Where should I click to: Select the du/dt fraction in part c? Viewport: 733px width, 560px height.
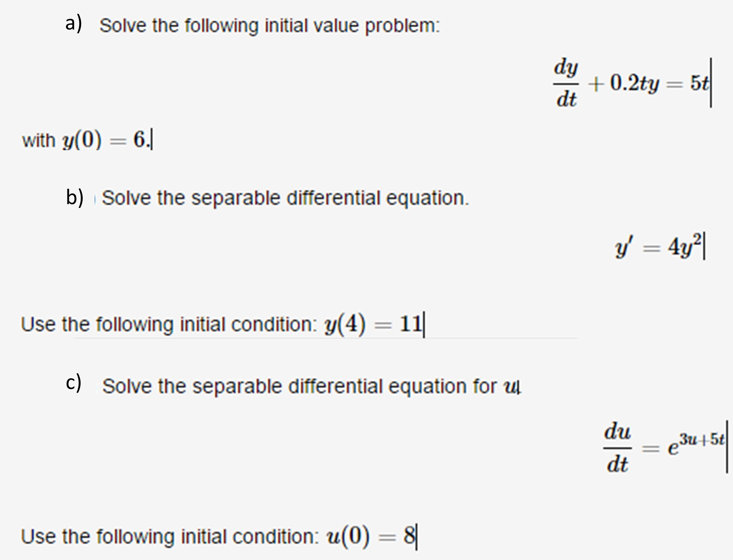pos(617,448)
